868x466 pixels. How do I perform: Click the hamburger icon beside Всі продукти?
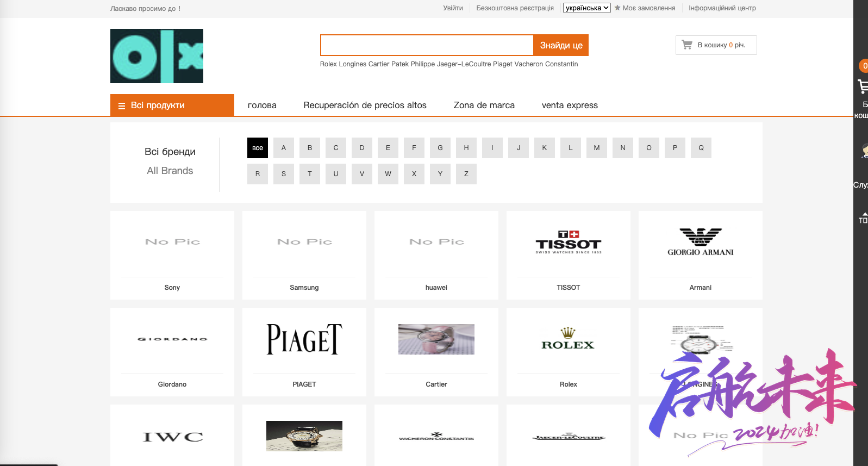tap(122, 106)
